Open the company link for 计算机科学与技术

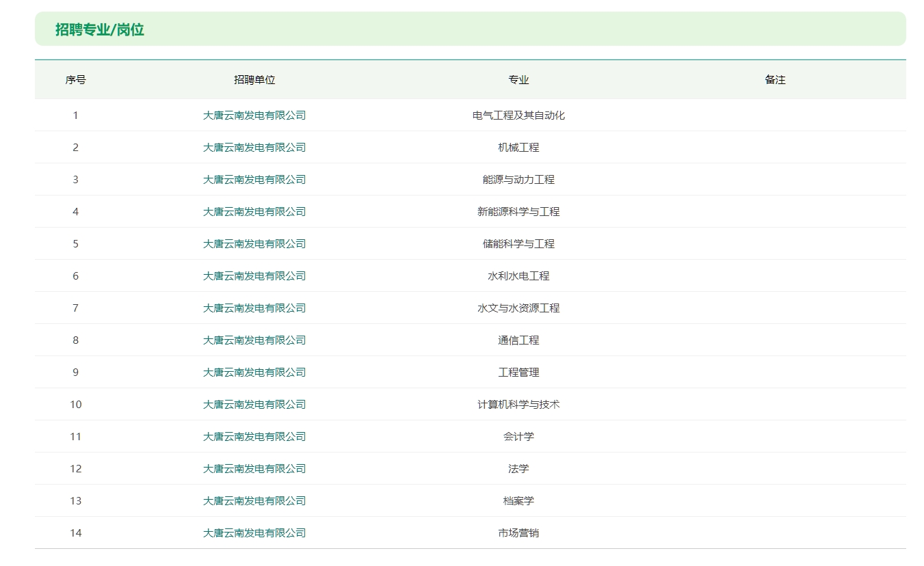point(254,405)
